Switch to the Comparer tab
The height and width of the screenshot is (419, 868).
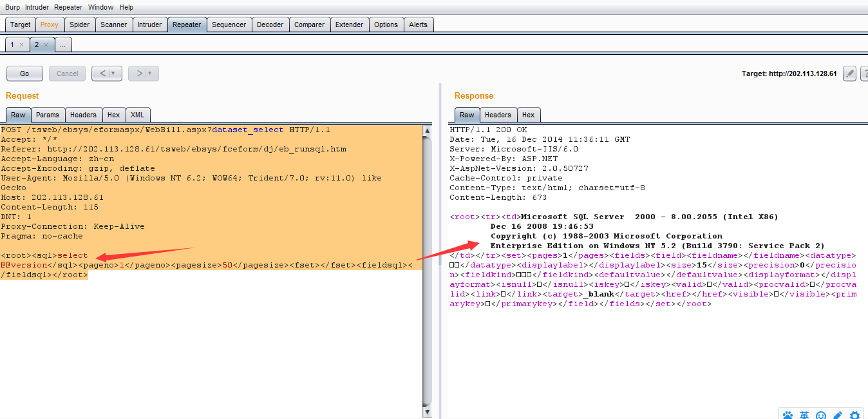pos(310,24)
